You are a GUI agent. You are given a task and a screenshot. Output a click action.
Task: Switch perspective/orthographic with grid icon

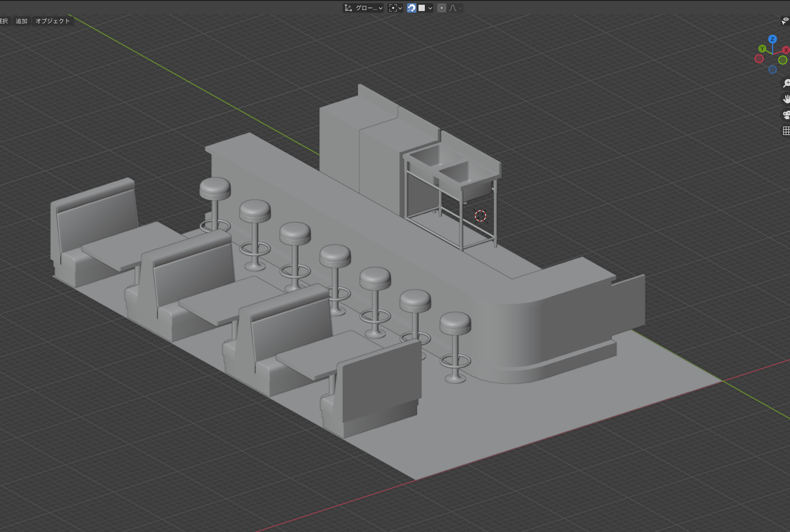click(786, 131)
